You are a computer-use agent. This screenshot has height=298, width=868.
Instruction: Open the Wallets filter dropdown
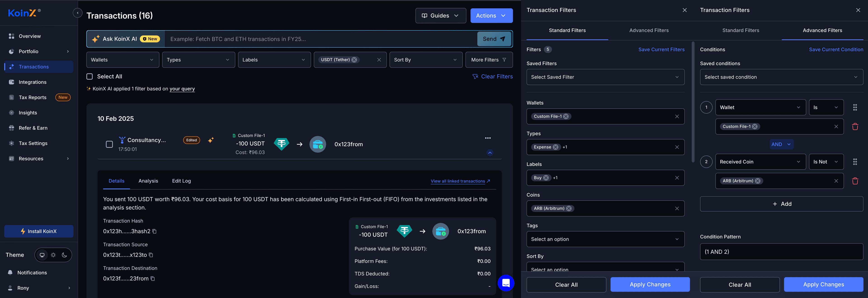tap(123, 60)
